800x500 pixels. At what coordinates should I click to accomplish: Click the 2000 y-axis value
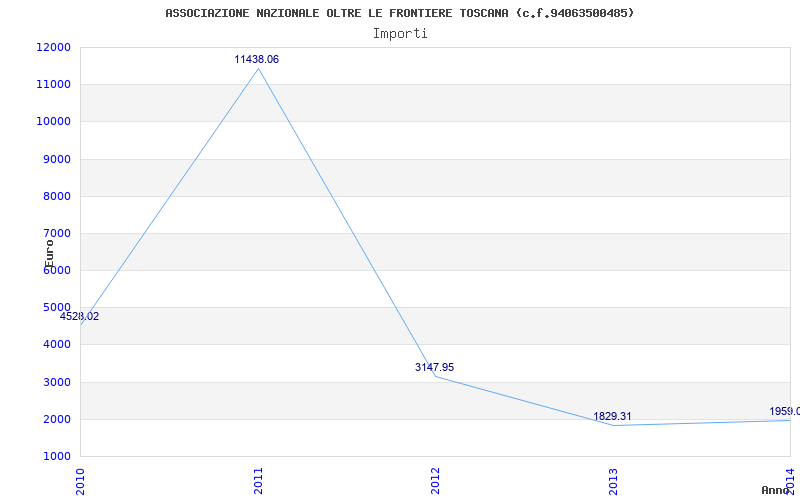click(56, 419)
